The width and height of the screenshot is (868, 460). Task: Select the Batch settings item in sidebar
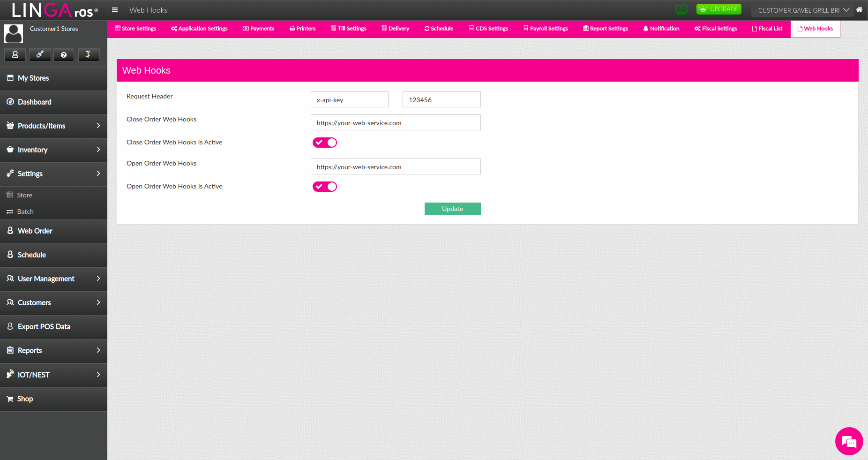point(25,211)
